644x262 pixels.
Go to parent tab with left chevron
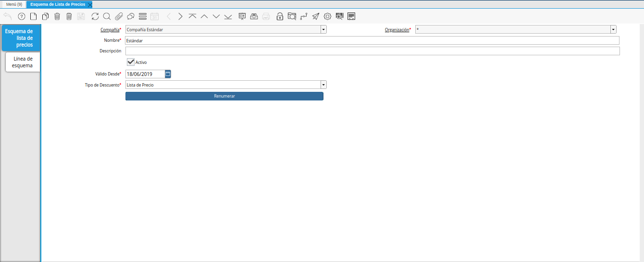169,16
